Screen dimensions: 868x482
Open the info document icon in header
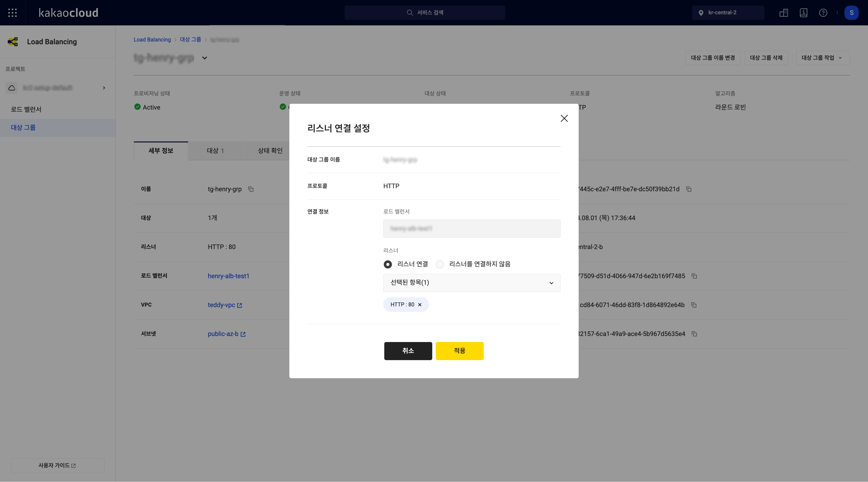point(804,13)
